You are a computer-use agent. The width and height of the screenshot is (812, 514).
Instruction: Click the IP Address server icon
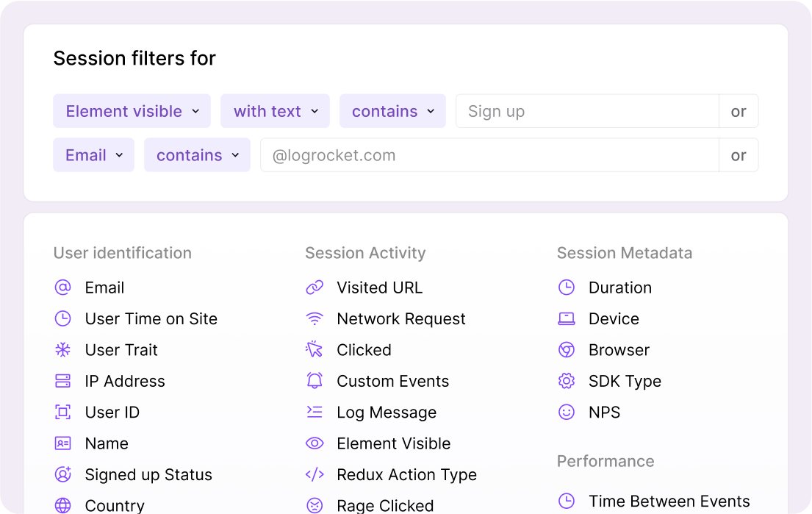(x=63, y=381)
